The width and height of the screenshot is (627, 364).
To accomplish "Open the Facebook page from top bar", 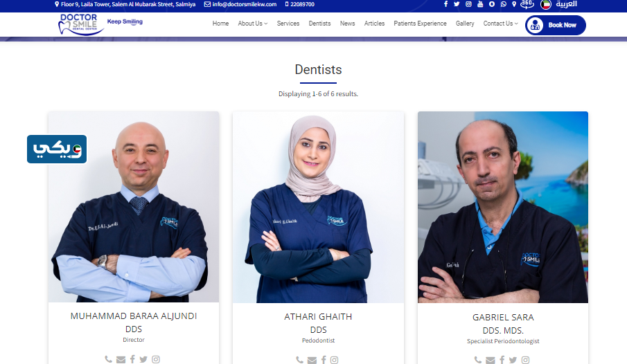I will pos(445,4).
